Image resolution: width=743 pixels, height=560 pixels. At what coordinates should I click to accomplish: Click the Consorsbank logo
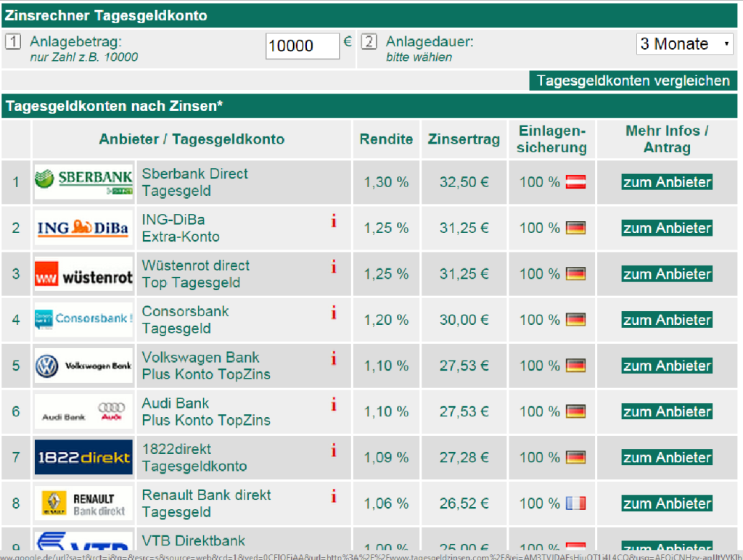tap(83, 320)
